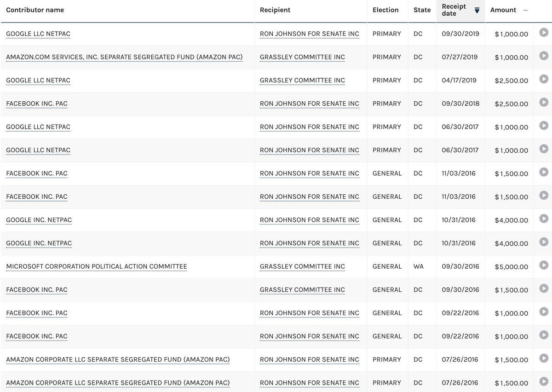This screenshot has height=392, width=552.
Task: Open Facebook Inc. PAC link dated 09/30/2016
Action: pos(37,290)
